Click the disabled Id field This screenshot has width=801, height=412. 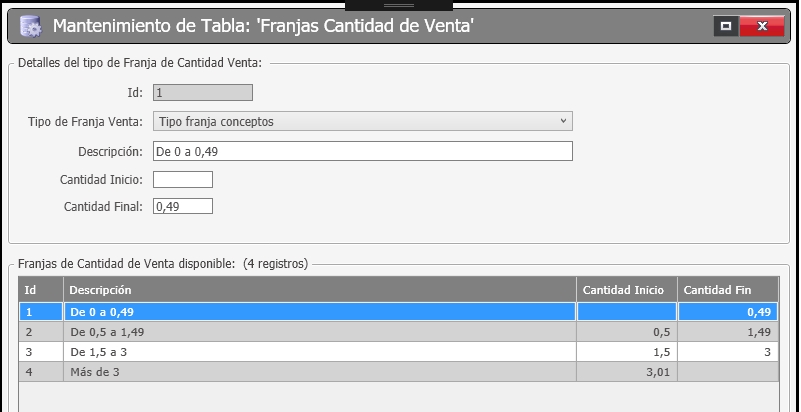click(203, 93)
